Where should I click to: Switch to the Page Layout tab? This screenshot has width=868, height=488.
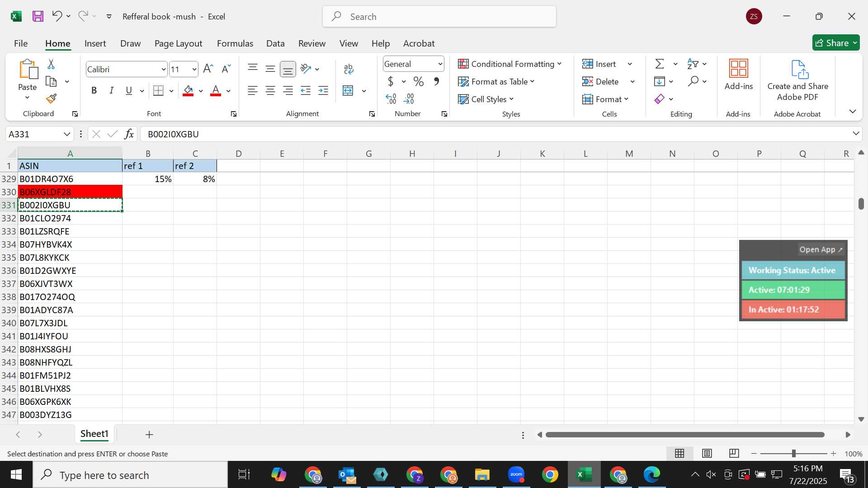point(178,43)
